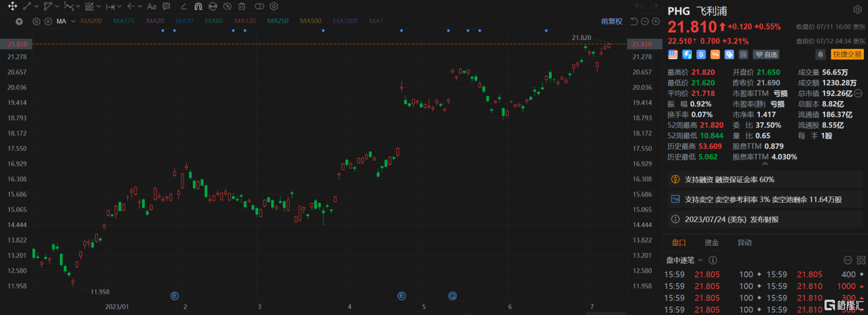Set a price alert with bell icon

point(820,54)
